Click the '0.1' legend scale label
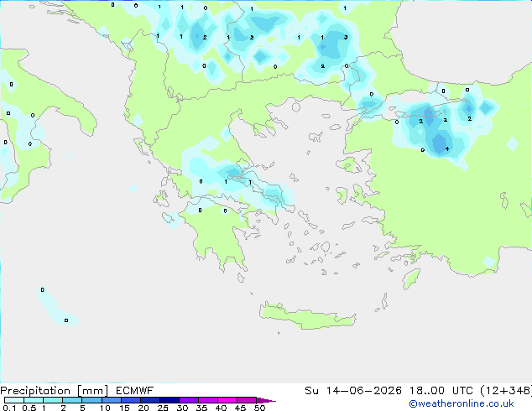532x411 pixels. 9,408
